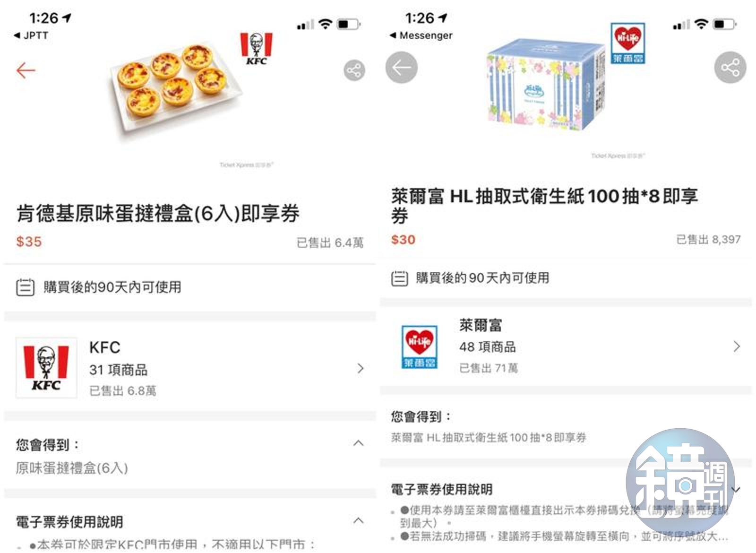This screenshot has width=756, height=553.
Task: Open the KFC store logo thumbnail
Action: point(46,368)
